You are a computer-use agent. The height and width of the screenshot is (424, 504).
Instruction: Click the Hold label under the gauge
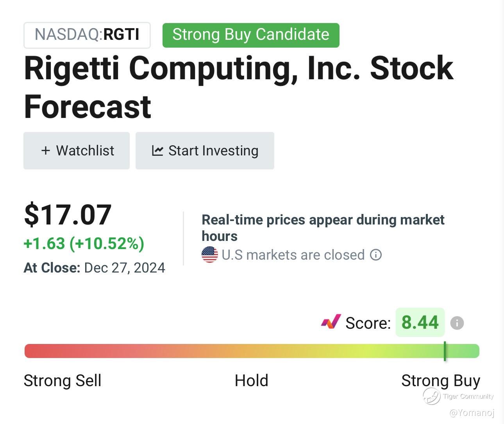pyautogui.click(x=252, y=381)
